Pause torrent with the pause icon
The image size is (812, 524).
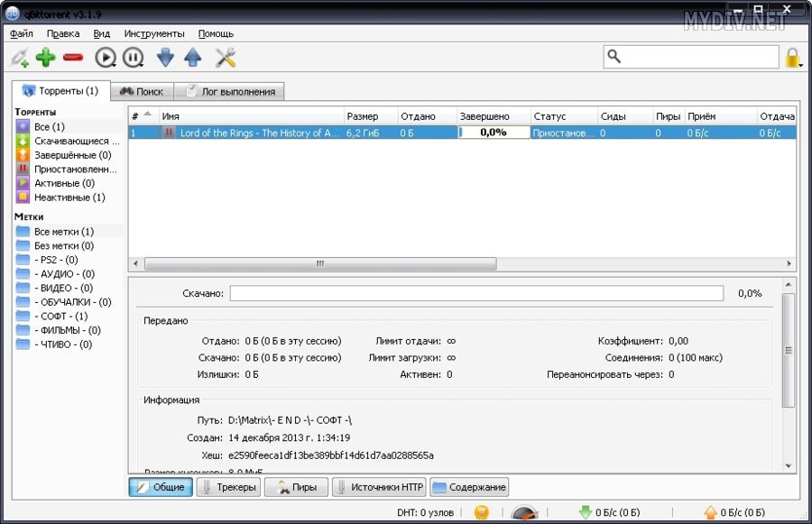coord(133,59)
